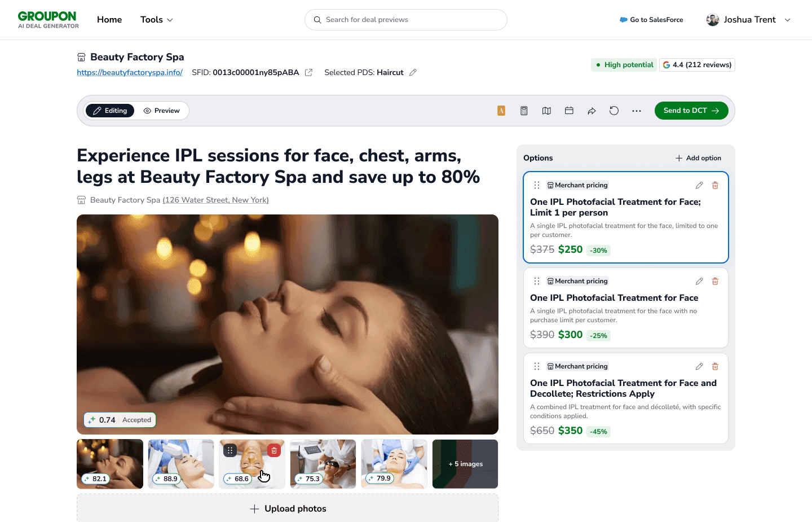
Task: Select thumbnail scored 82.1
Action: click(110, 464)
